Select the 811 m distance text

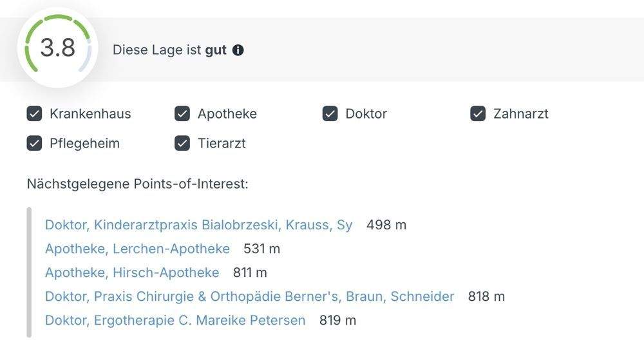click(x=250, y=272)
